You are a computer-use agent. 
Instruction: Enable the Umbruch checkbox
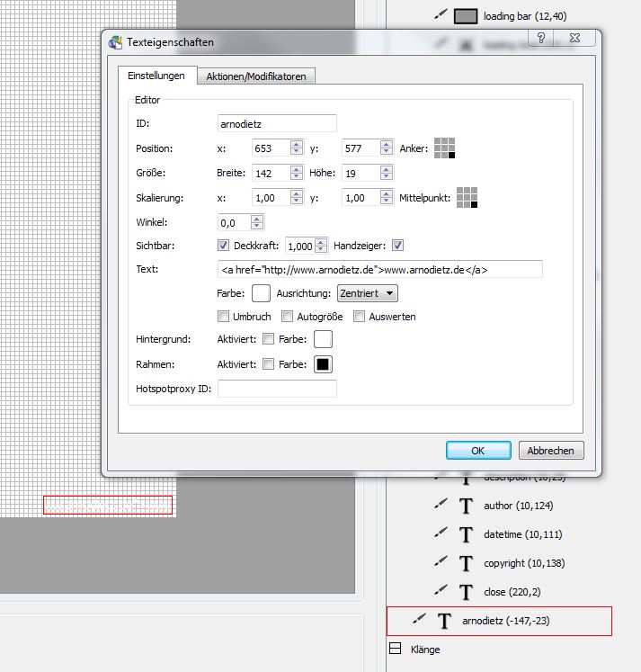tap(223, 317)
